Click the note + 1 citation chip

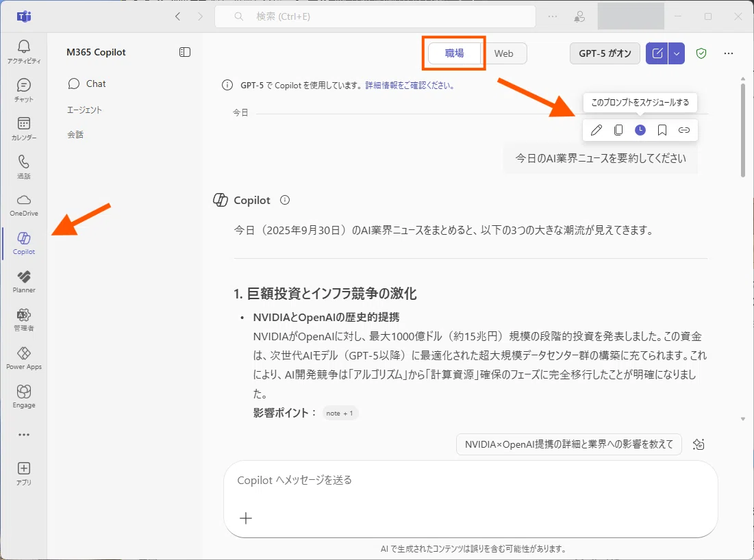[x=340, y=413]
